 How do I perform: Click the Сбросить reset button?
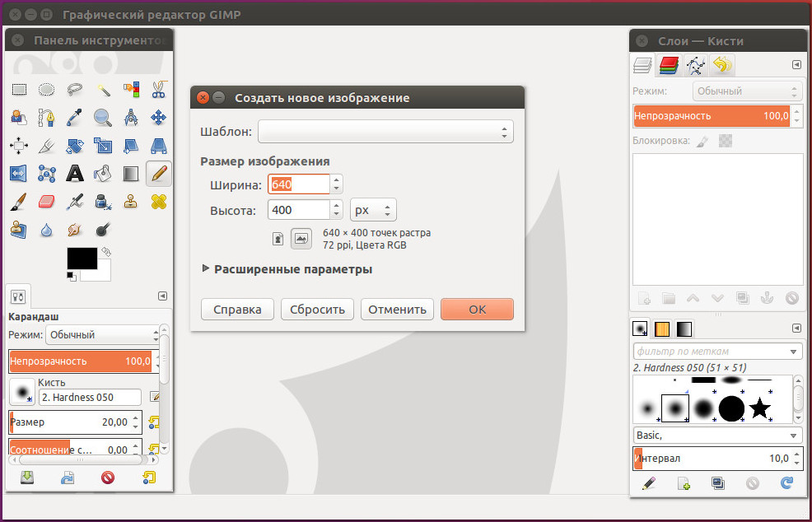(x=317, y=309)
